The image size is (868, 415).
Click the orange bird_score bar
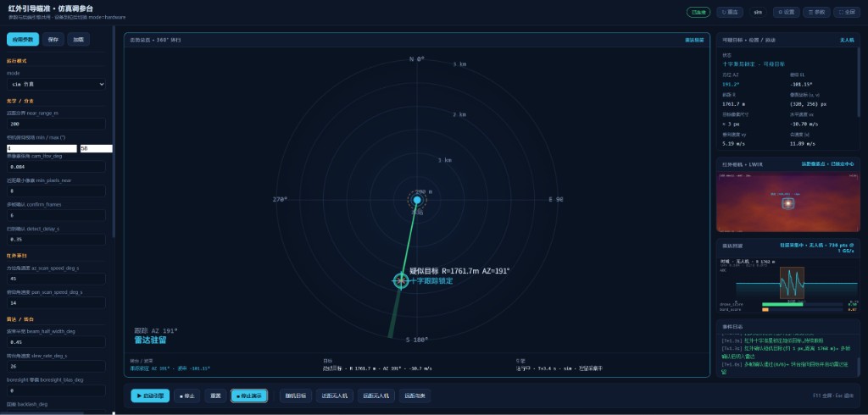click(x=765, y=309)
